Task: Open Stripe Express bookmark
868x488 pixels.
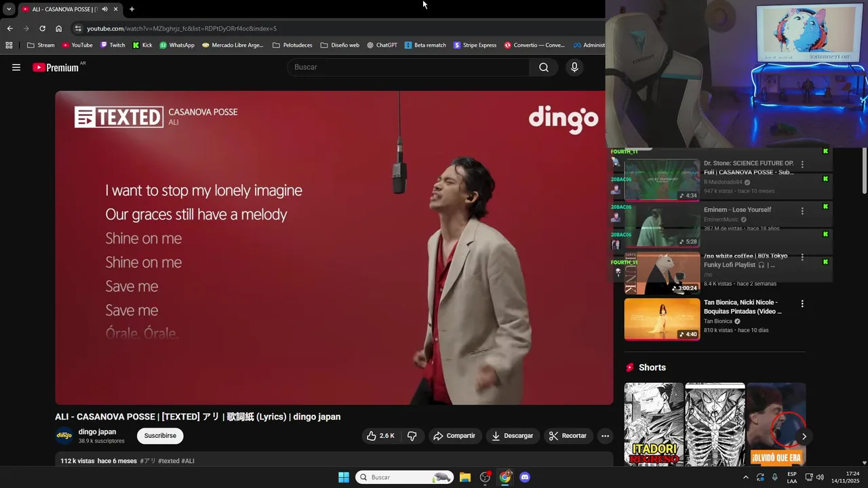Action: [x=475, y=45]
